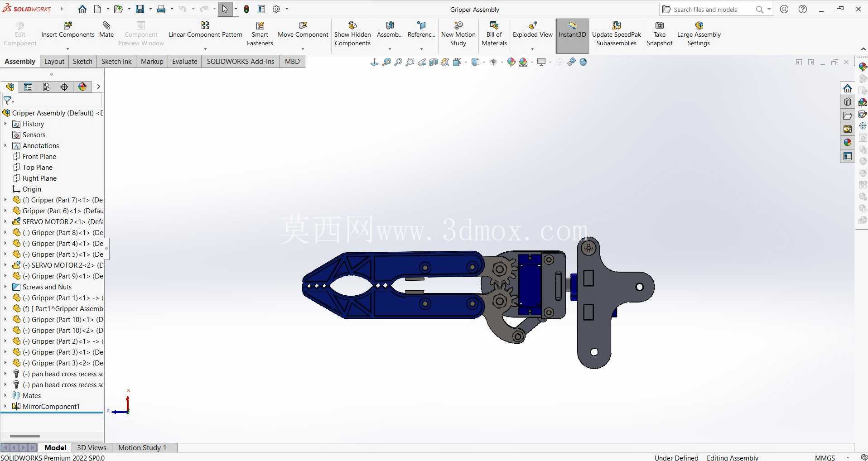Open the ConfigurationManager tab icon
The width and height of the screenshot is (868, 461).
(x=46, y=87)
